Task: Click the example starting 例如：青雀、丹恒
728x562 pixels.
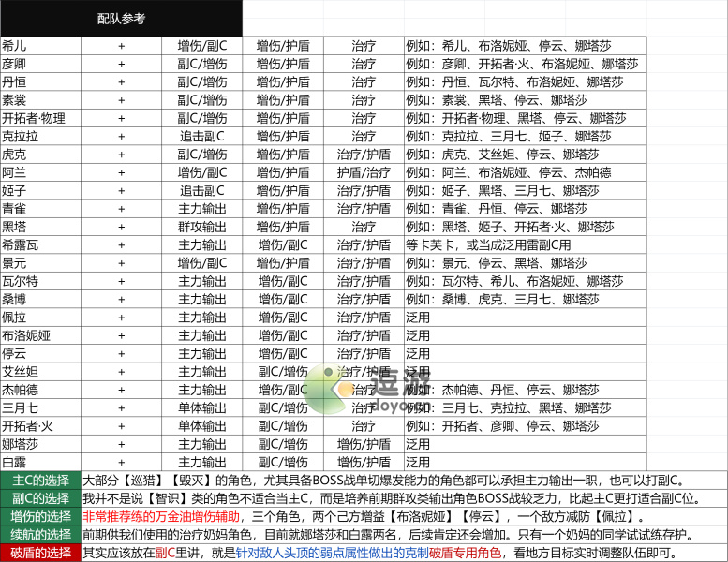Action: [497, 209]
